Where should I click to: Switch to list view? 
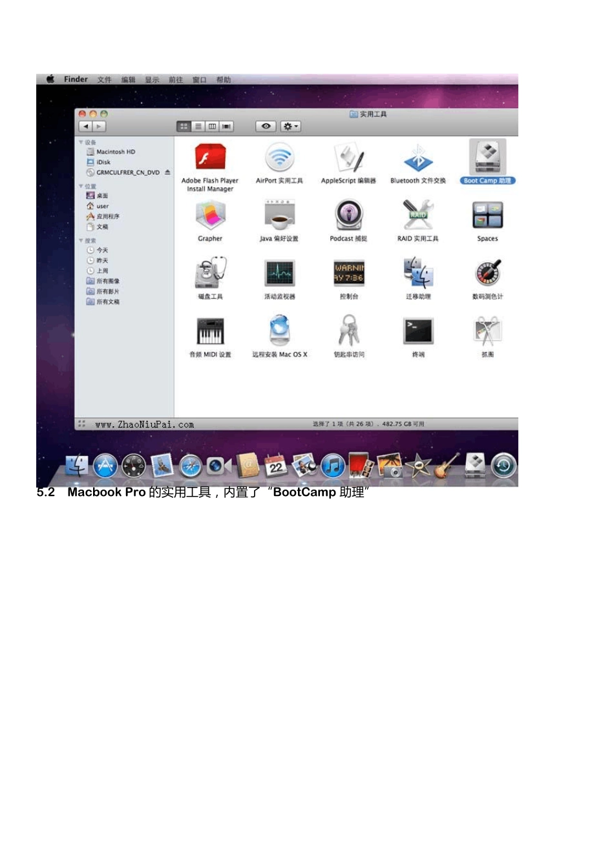pyautogui.click(x=198, y=127)
